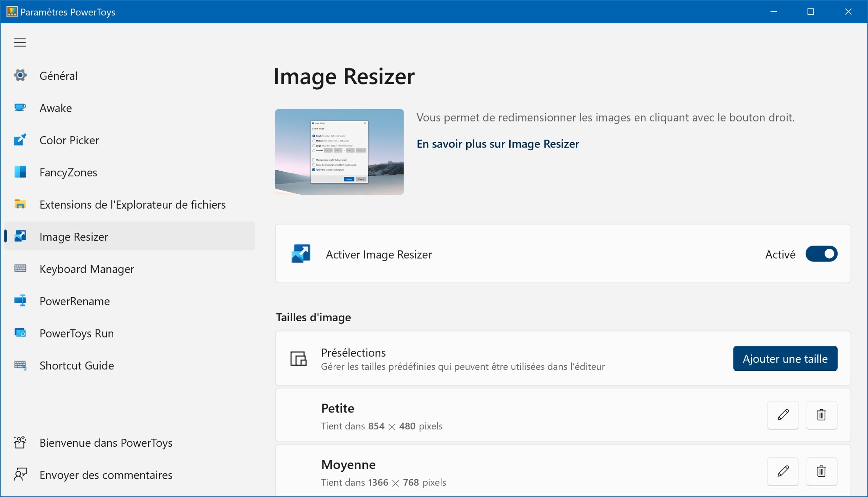Open the Général settings page
Screen dimensions: 868x497
click(x=130, y=75)
